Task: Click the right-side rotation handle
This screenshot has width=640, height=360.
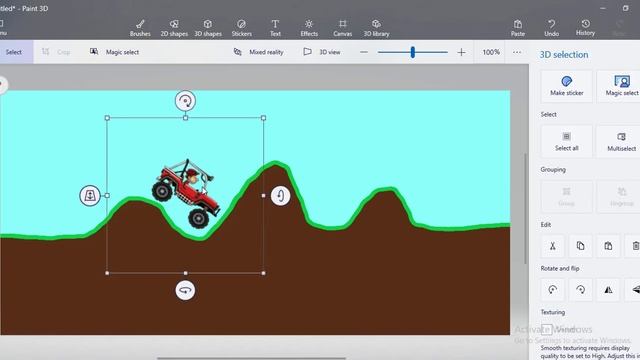Action: click(x=280, y=196)
